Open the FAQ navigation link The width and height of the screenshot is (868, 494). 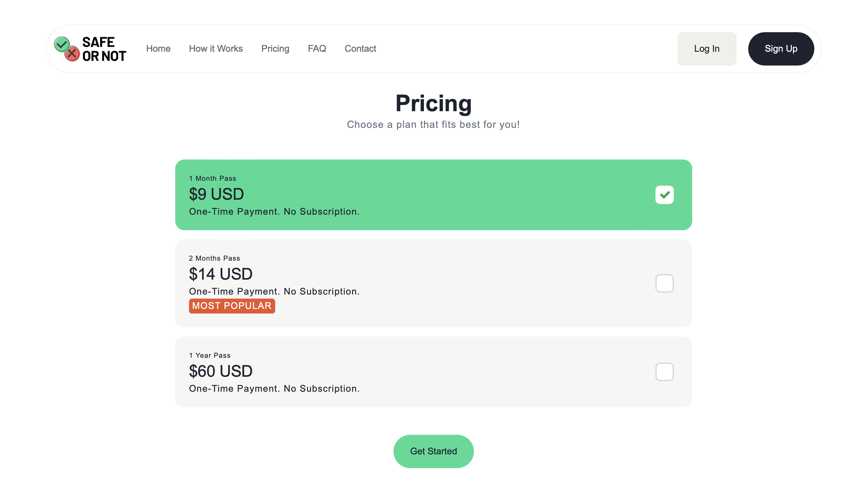point(317,49)
